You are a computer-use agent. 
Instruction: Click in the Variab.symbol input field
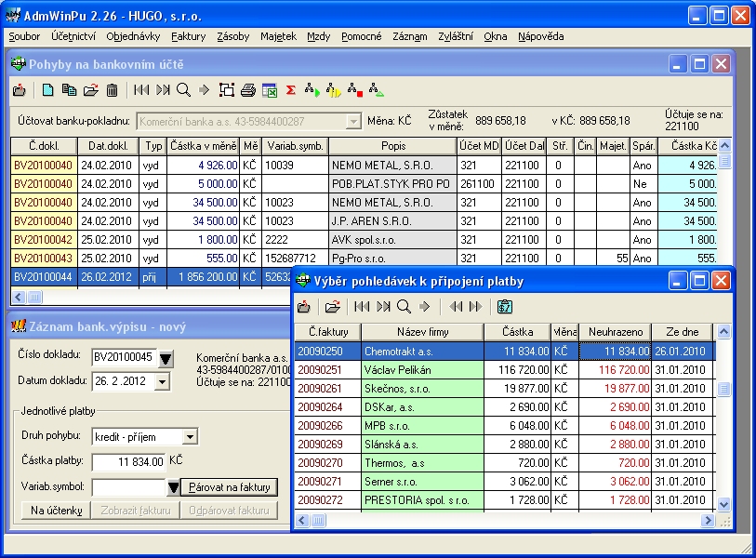[129, 487]
